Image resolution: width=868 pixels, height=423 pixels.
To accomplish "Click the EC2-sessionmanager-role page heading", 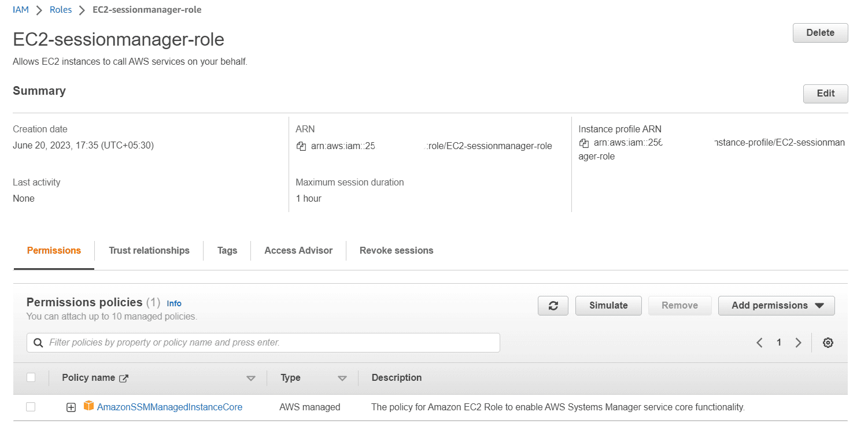I will [119, 39].
